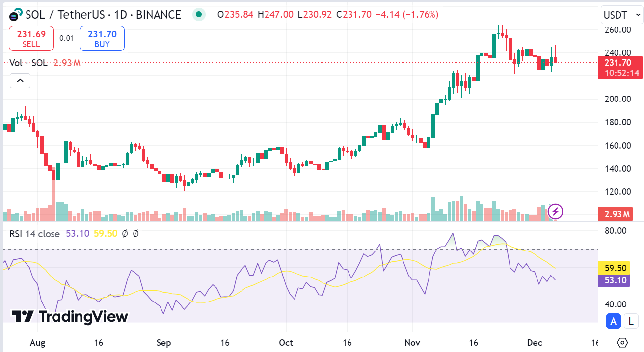Click the 260.00 price axis label
The height and width of the screenshot is (352, 644).
[x=618, y=30]
